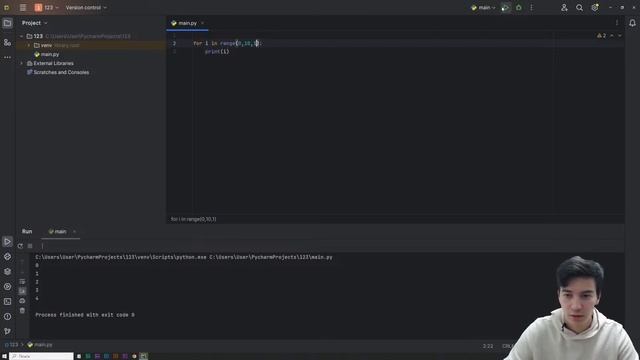The image size is (640, 360).
Task: Open the Git version control tool window icon
Action: coord(7,331)
